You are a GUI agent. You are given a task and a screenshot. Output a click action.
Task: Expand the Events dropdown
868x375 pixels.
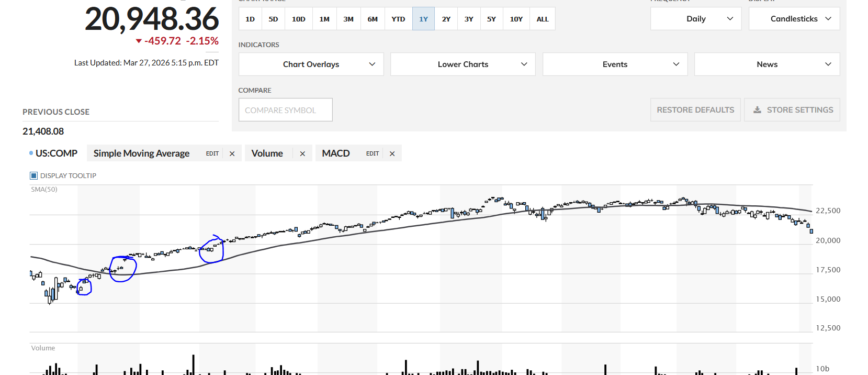pos(615,64)
